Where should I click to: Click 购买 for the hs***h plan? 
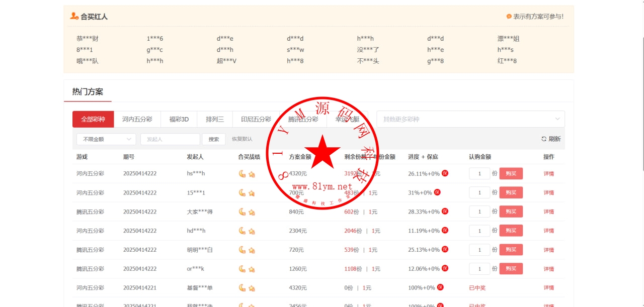point(511,173)
